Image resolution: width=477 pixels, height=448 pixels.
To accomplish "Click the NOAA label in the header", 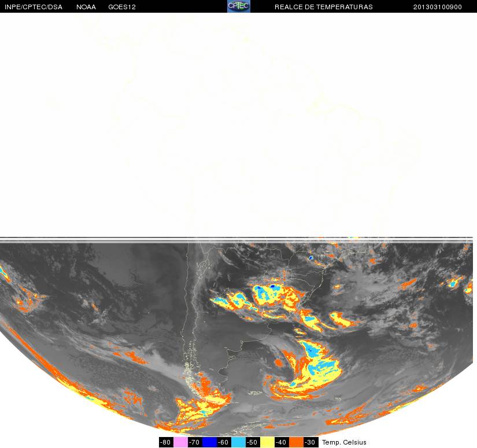I will pyautogui.click(x=86, y=7).
